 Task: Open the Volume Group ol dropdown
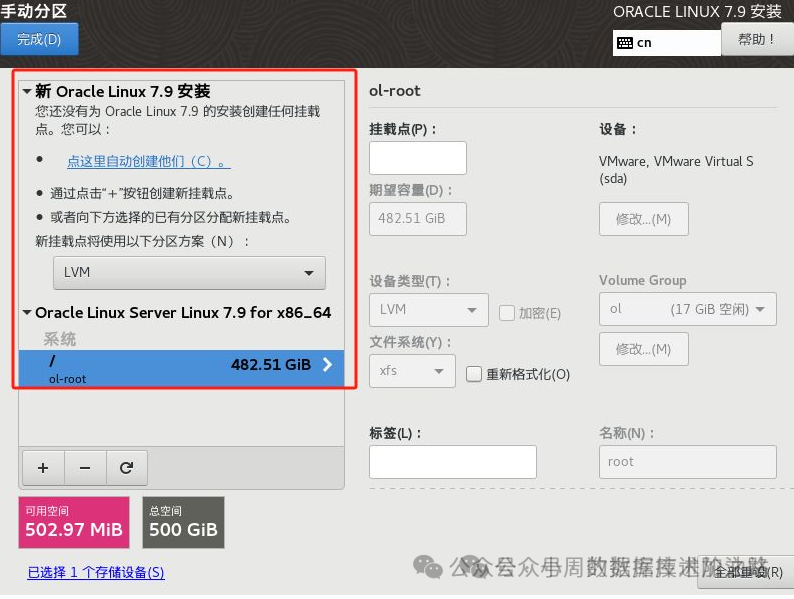tap(687, 309)
